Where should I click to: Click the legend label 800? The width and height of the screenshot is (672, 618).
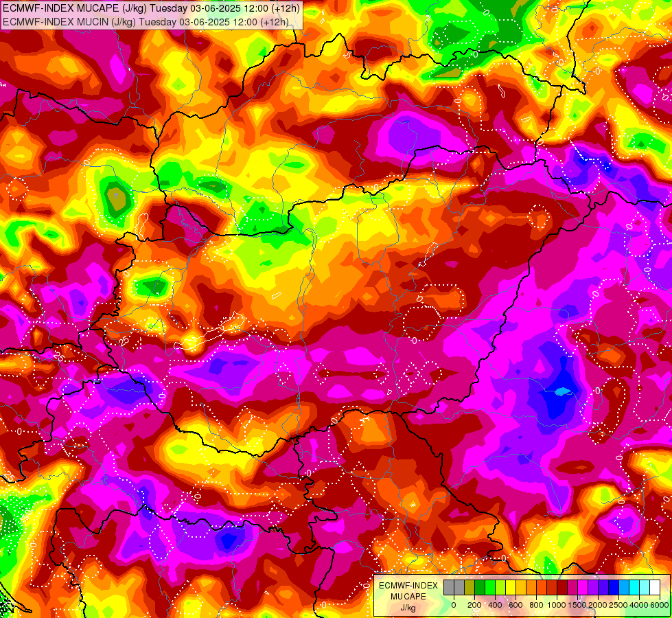click(x=537, y=605)
